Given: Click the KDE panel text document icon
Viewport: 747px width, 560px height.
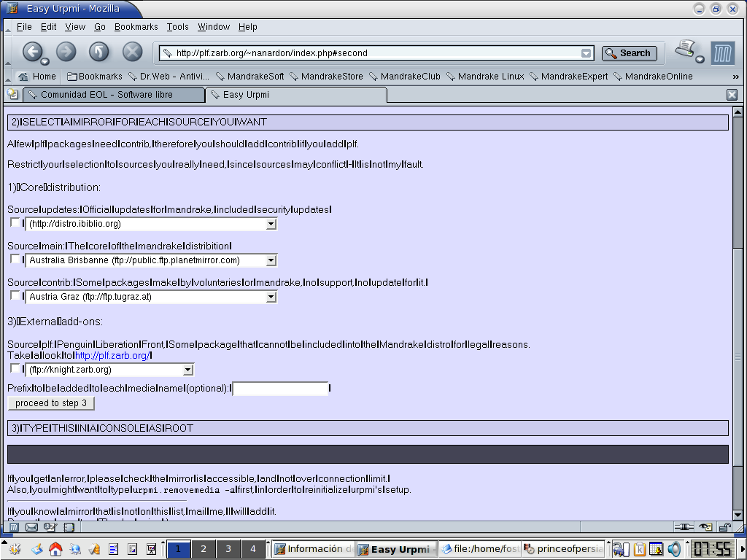Looking at the screenshot, I should pos(113,549).
